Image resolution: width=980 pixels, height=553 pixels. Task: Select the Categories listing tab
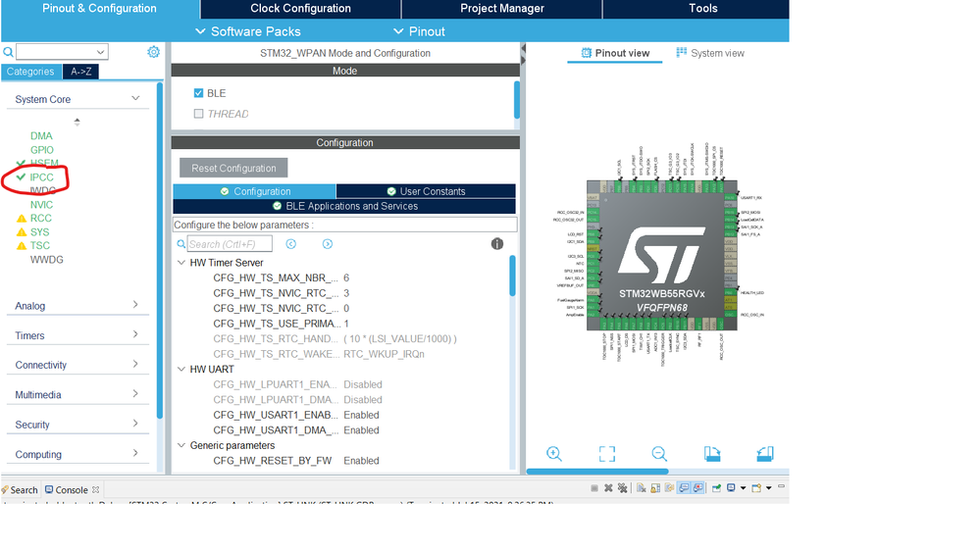pos(30,72)
